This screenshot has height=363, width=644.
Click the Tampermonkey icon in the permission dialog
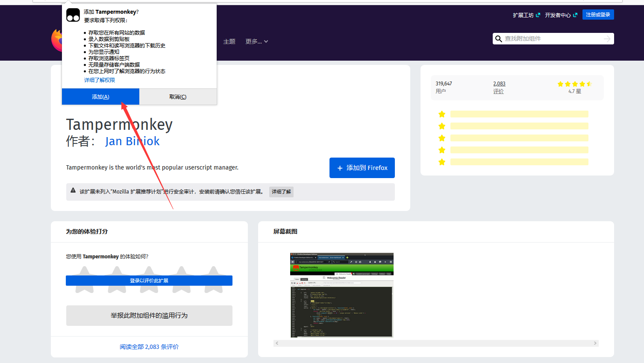coord(73,15)
